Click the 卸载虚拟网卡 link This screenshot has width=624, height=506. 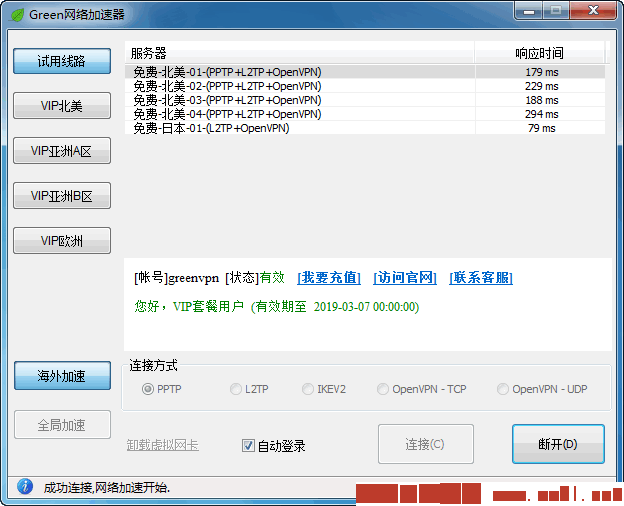tap(162, 445)
